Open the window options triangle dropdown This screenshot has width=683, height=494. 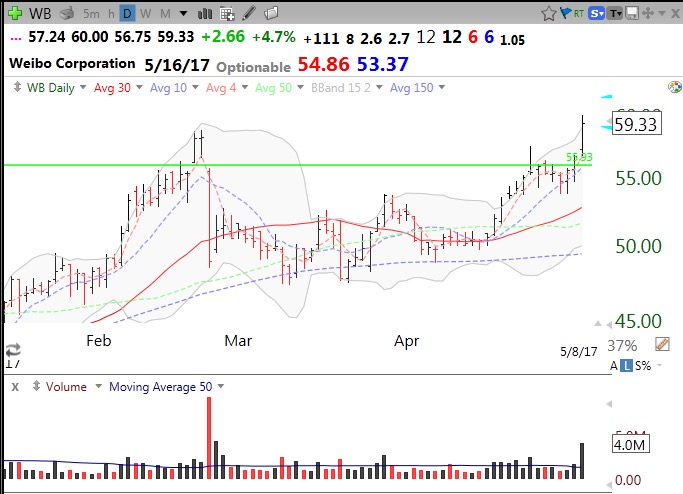point(662,14)
